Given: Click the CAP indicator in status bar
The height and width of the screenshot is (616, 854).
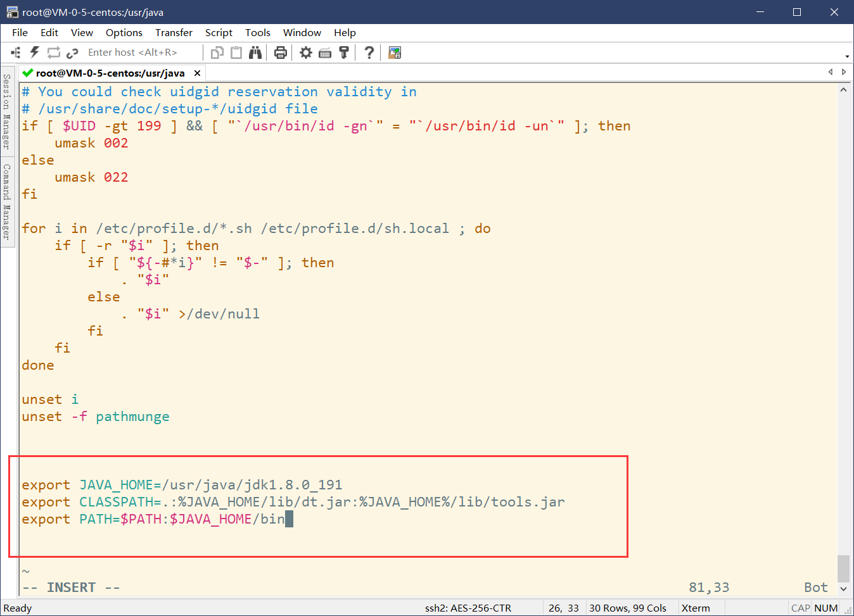Looking at the screenshot, I should pyautogui.click(x=801, y=608).
